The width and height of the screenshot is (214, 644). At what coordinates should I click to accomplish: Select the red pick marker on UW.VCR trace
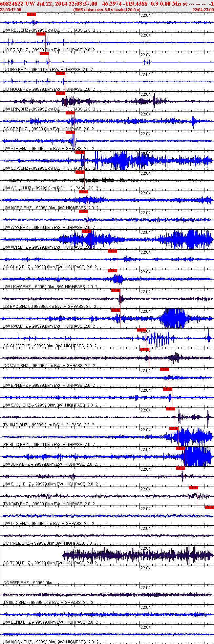(86, 231)
